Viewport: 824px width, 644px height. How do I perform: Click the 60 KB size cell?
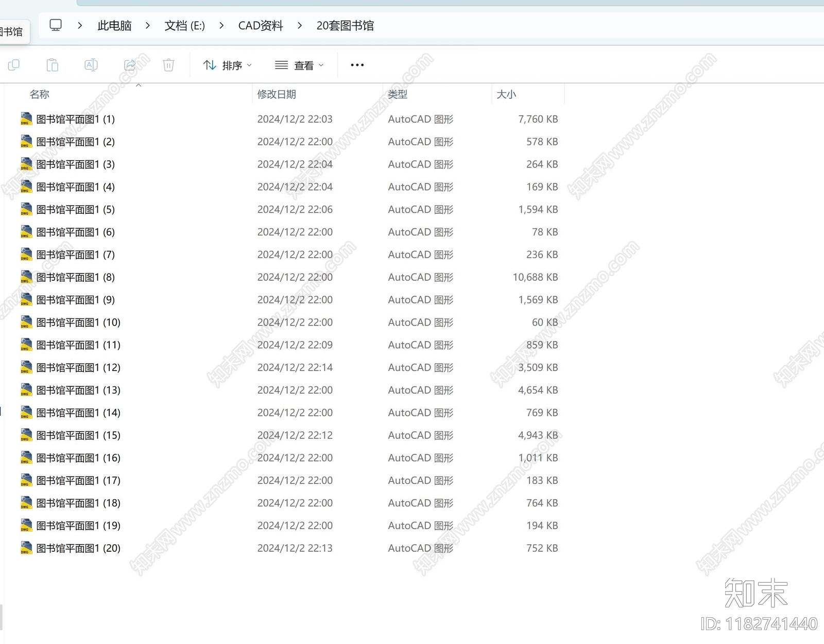pos(545,323)
